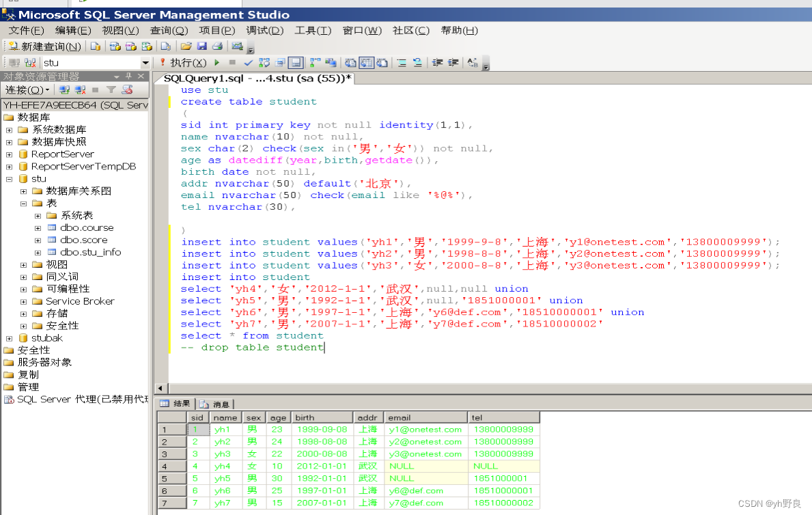Switch to the Messages (消息) tab
The width and height of the screenshot is (812, 515).
click(215, 404)
